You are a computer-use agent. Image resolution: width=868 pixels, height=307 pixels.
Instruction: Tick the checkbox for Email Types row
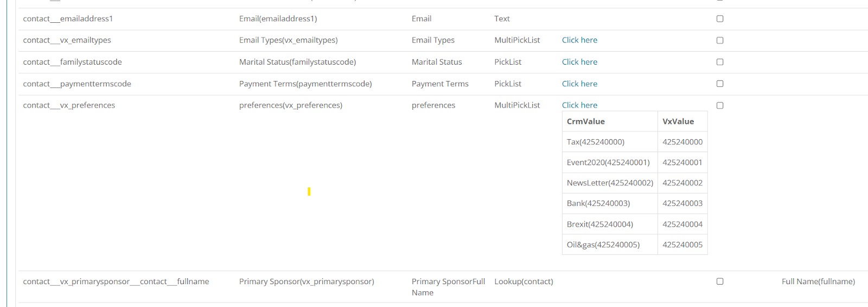pyautogui.click(x=720, y=40)
